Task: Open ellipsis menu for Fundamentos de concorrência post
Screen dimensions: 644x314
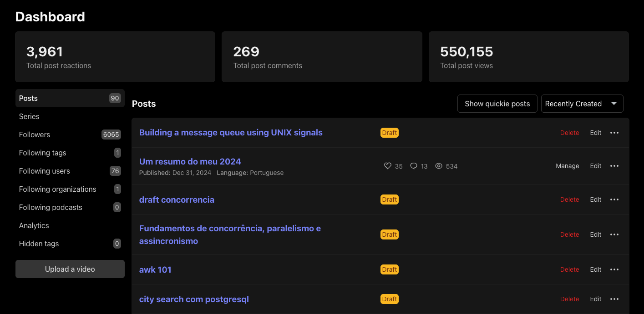Action: (x=614, y=234)
